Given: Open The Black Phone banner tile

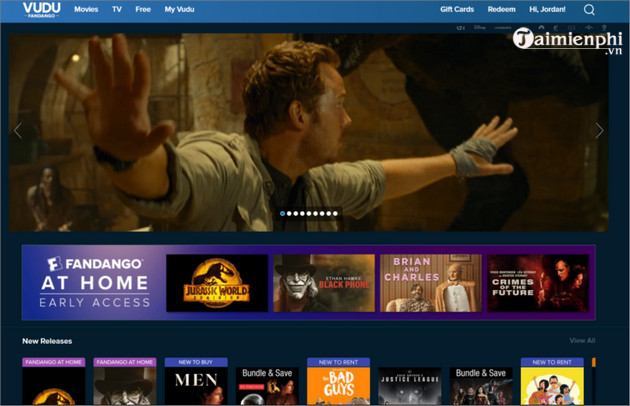Looking at the screenshot, I should (324, 283).
